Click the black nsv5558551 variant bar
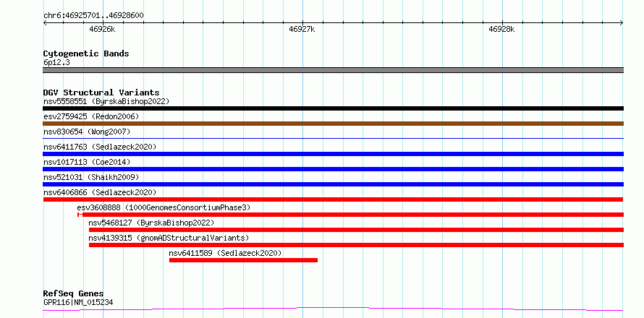 (333, 108)
